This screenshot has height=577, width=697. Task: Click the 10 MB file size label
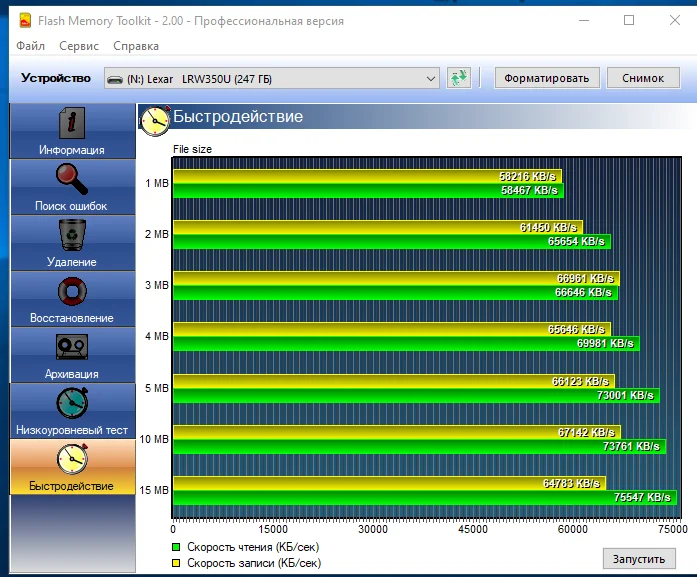coord(154,439)
